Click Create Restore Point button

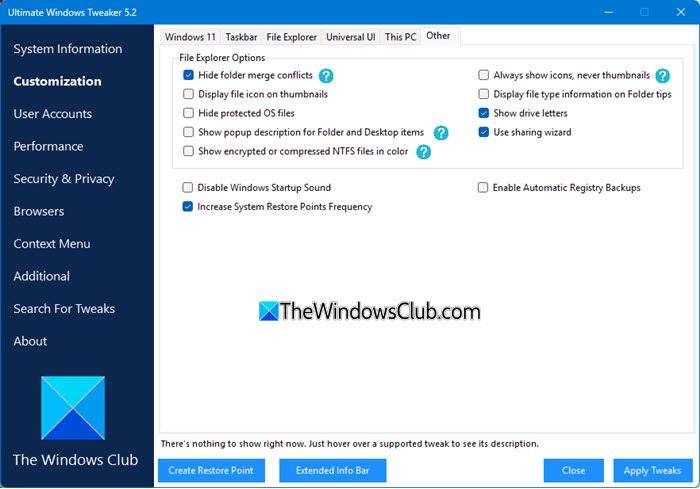211,470
